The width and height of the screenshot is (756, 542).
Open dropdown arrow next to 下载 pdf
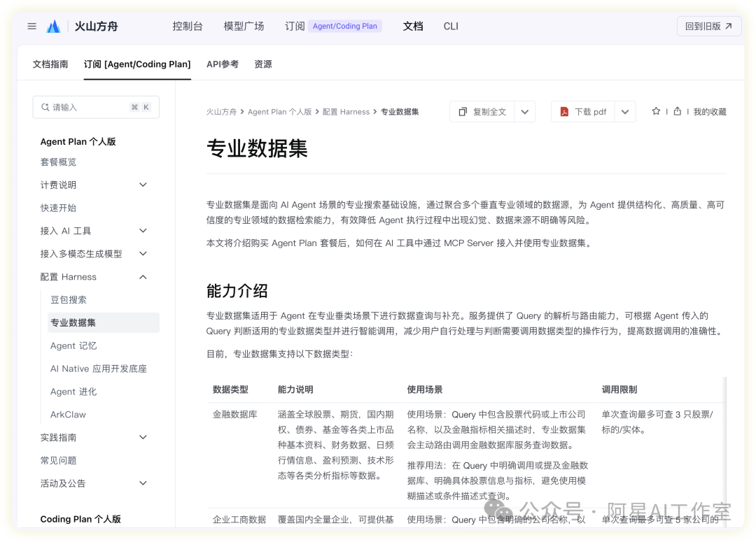pyautogui.click(x=625, y=112)
